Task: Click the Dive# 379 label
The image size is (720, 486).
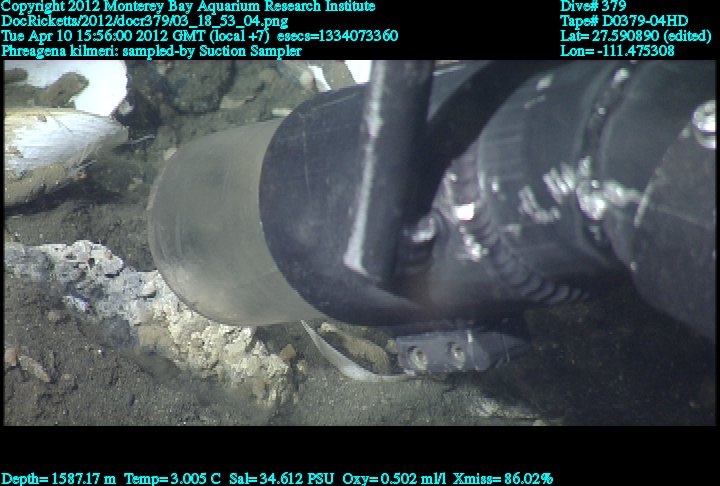Action: tap(594, 7)
